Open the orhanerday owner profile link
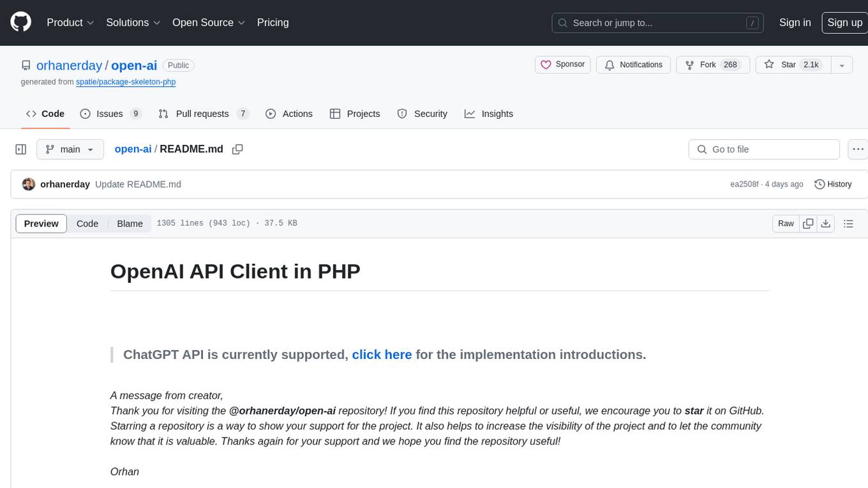Viewport: 868px width, 488px height. [69, 65]
